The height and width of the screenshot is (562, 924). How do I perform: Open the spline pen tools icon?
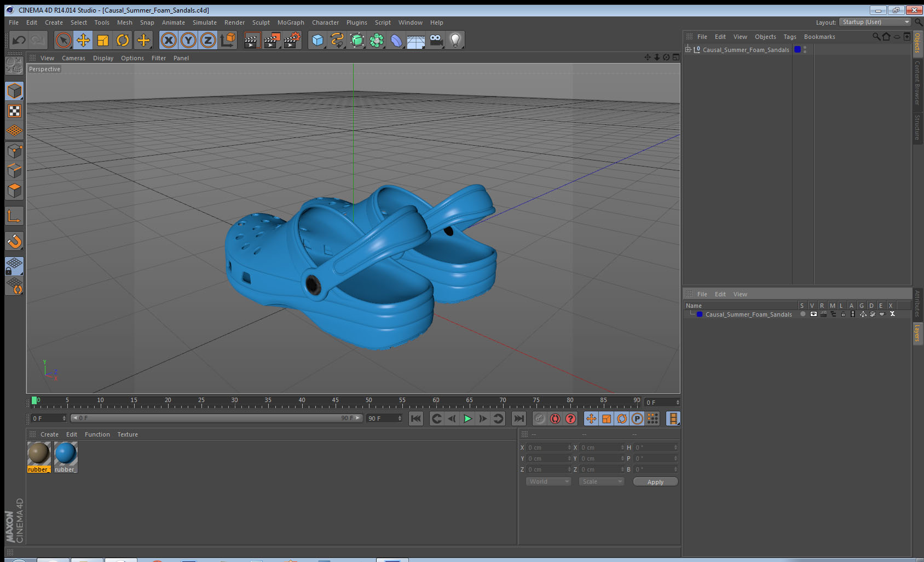(x=337, y=40)
